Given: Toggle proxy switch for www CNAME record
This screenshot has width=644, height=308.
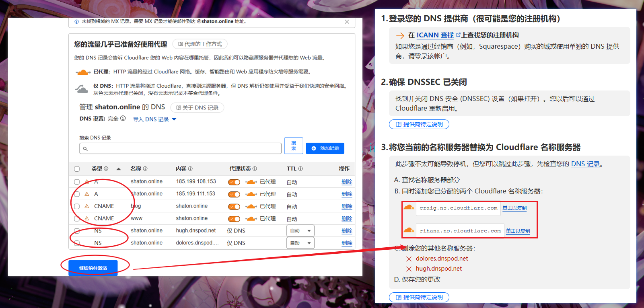Looking at the screenshot, I should click(234, 219).
